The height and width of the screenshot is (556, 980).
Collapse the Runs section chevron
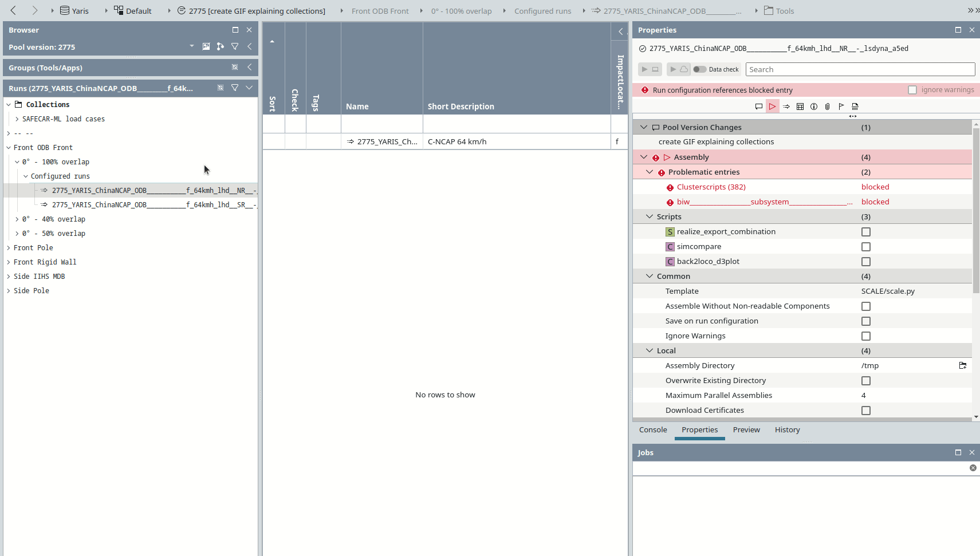(x=249, y=88)
